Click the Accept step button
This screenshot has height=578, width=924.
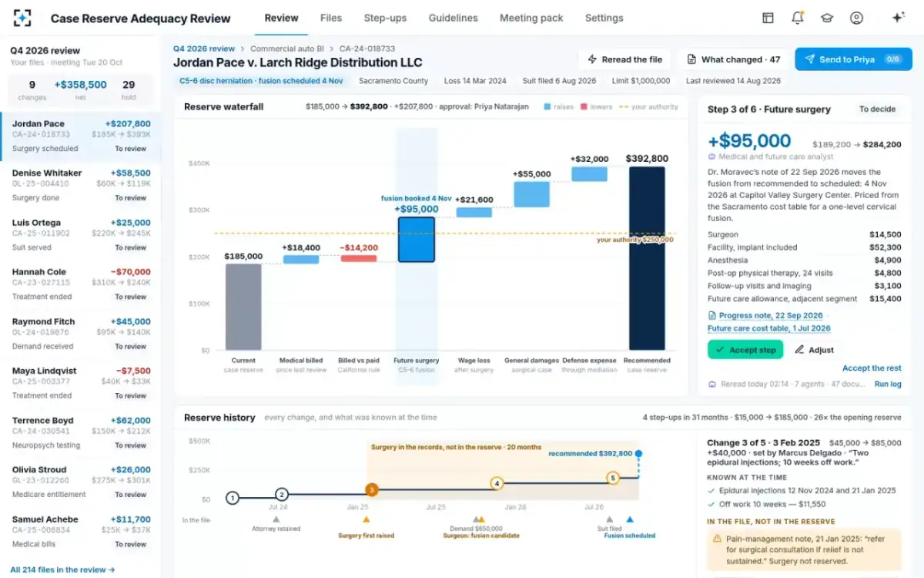(745, 350)
